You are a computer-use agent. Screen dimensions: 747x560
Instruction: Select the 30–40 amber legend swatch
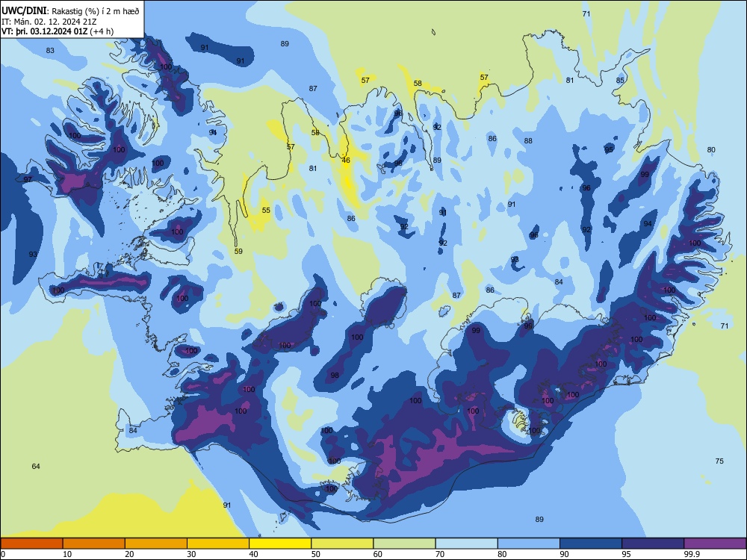coord(218,544)
